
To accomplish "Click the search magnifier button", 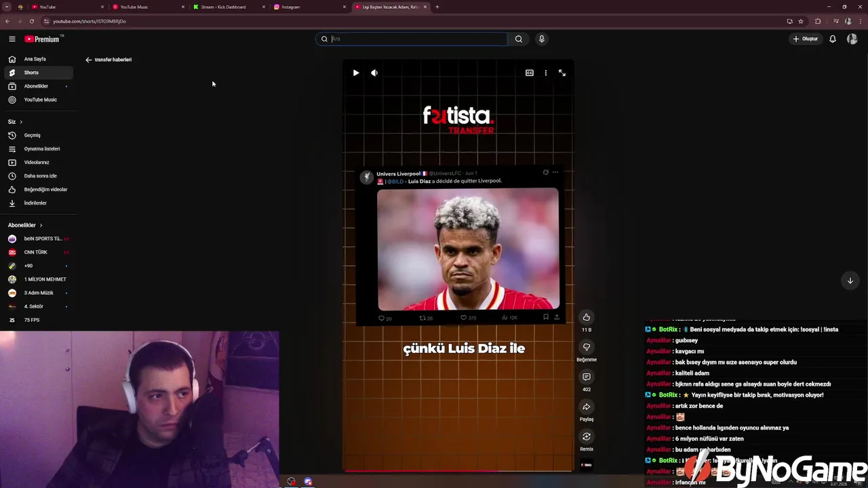I will click(519, 39).
